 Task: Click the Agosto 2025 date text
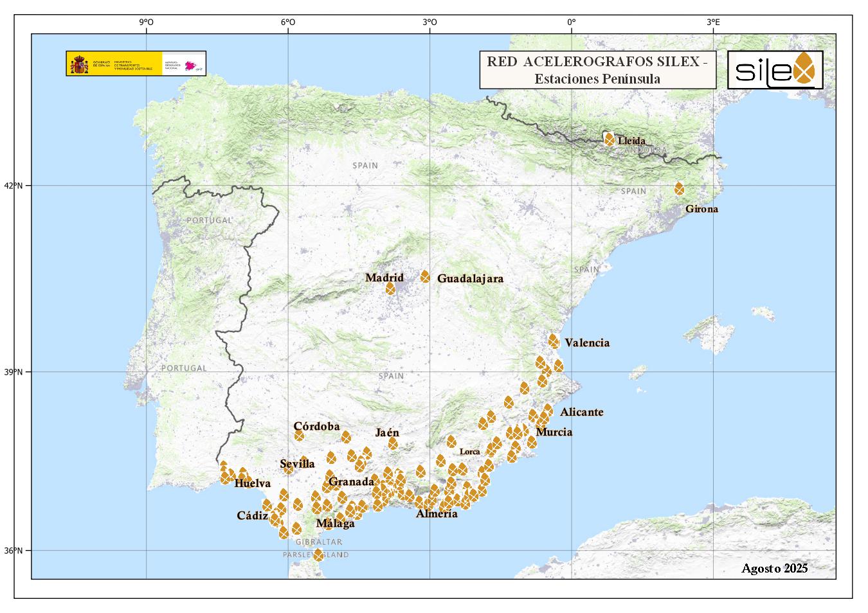point(774,568)
